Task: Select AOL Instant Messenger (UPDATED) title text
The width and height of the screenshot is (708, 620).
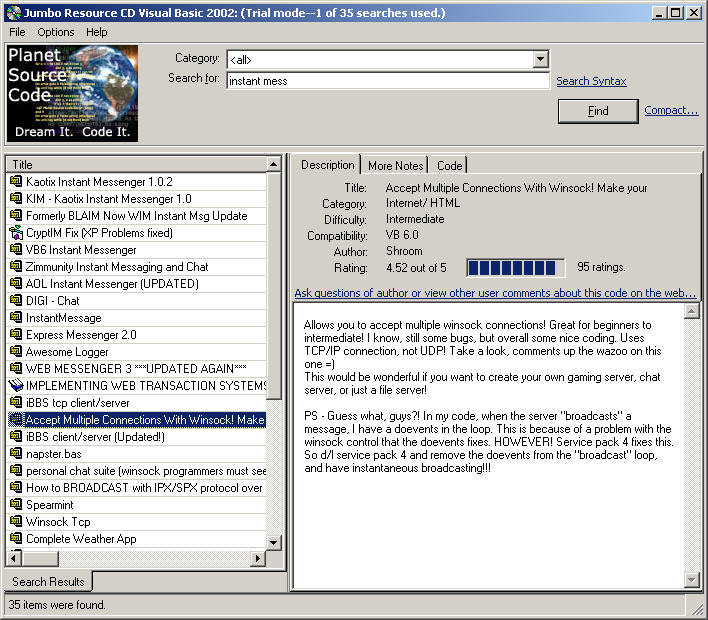Action: click(112, 284)
